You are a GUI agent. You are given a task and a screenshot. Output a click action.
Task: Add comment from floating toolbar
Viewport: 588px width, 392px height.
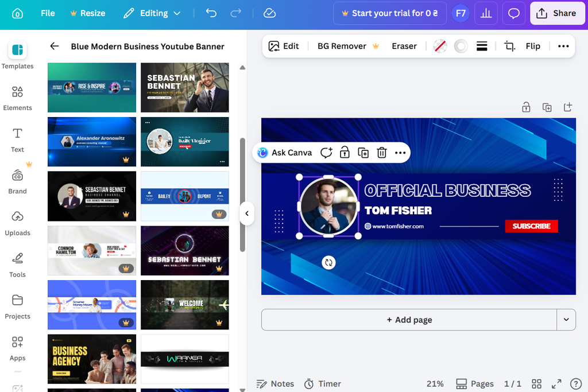[326, 153]
